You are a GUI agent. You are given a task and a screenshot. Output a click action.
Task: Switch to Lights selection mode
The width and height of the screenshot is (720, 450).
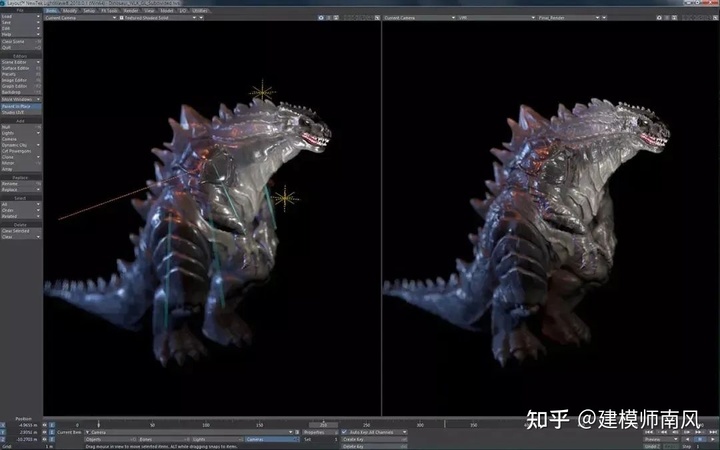(x=218, y=439)
